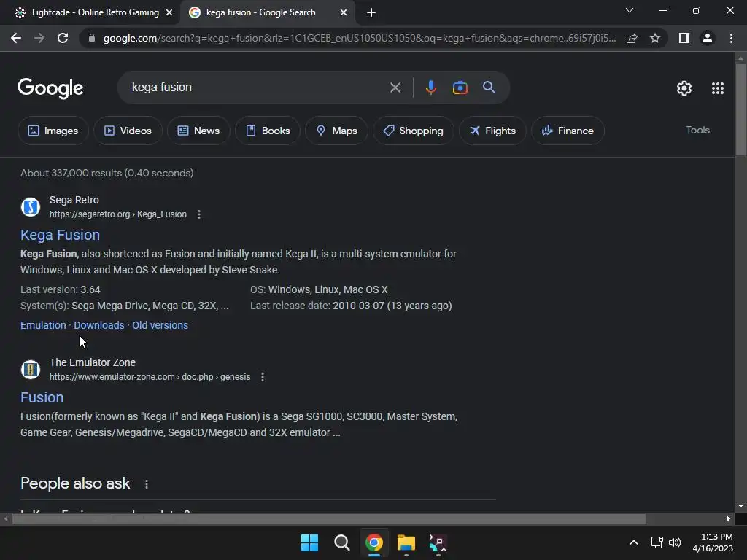Open Google quick settings gear

tap(684, 88)
